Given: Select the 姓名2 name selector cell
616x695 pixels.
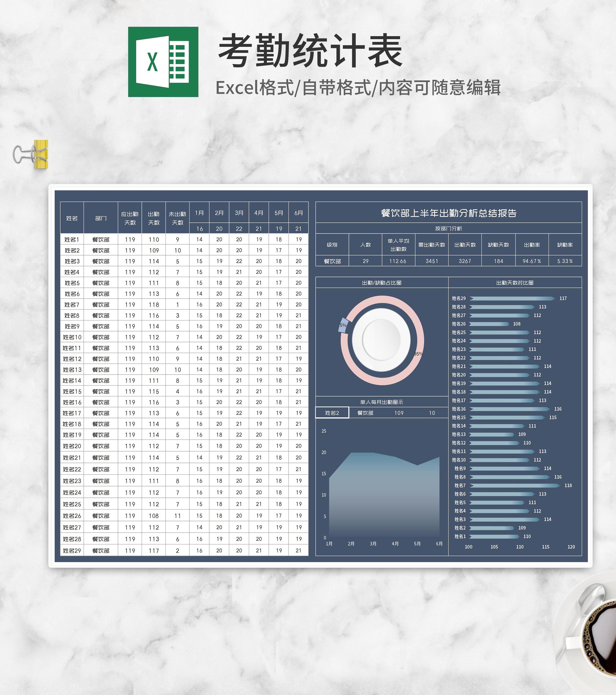Looking at the screenshot, I should click(x=332, y=413).
